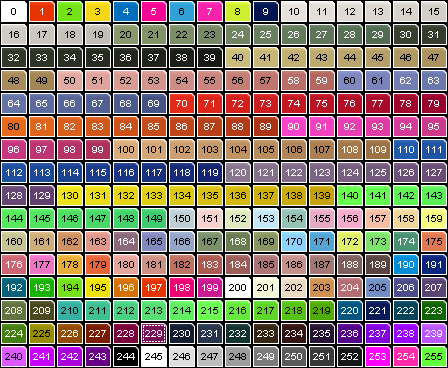Image resolution: width=448 pixels, height=368 pixels.
Task: Pick the white swatch numbered 0
Action: pos(14,12)
